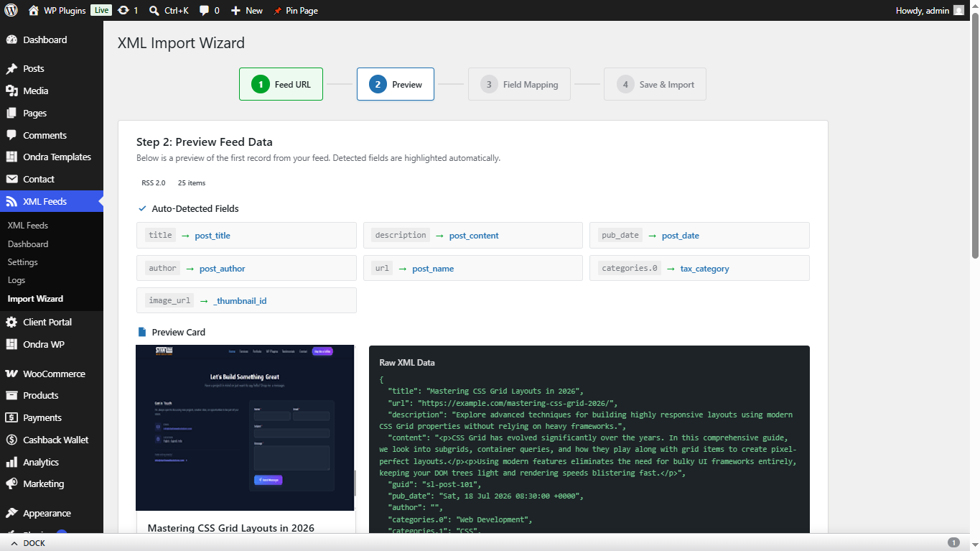Click the 'Auto-Detected Fields' heading
This screenshot has height=551, width=980.
(x=195, y=209)
